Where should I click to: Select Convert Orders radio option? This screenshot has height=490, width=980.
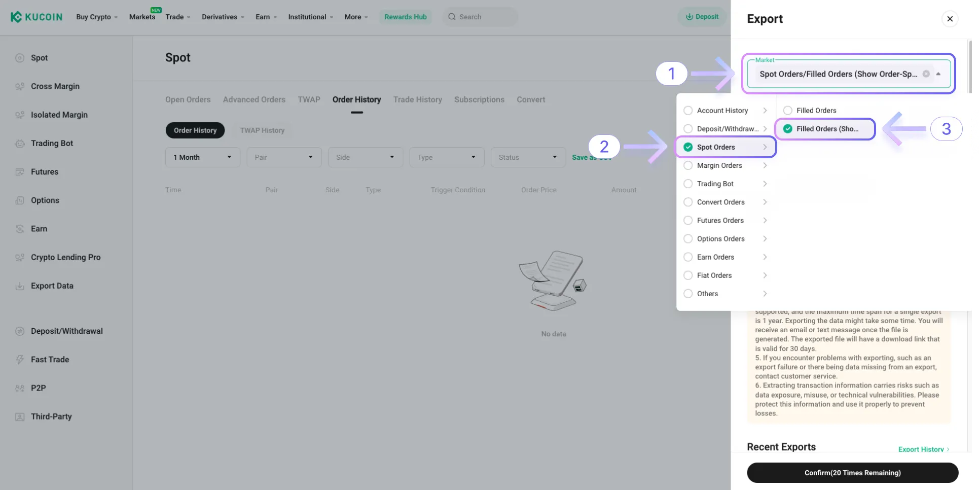click(688, 202)
